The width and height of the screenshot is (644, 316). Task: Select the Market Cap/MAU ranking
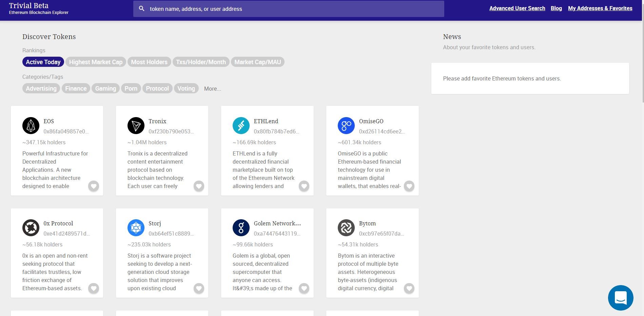coord(258,62)
